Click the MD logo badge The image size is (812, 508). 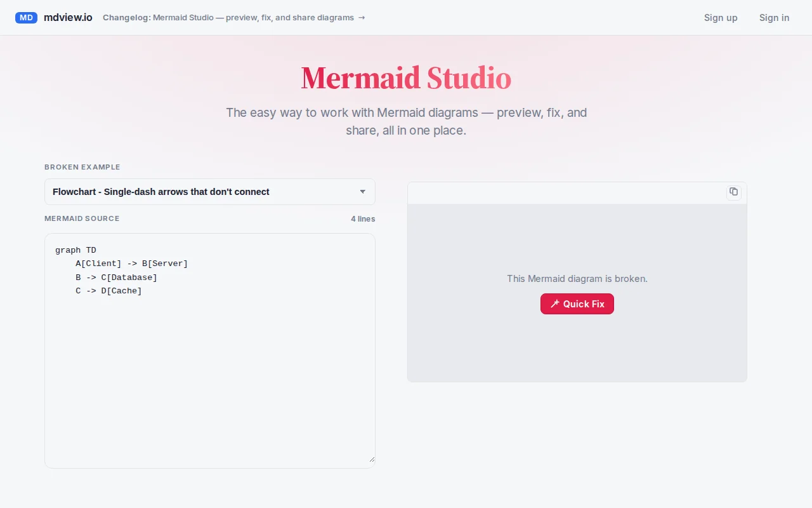(26, 18)
